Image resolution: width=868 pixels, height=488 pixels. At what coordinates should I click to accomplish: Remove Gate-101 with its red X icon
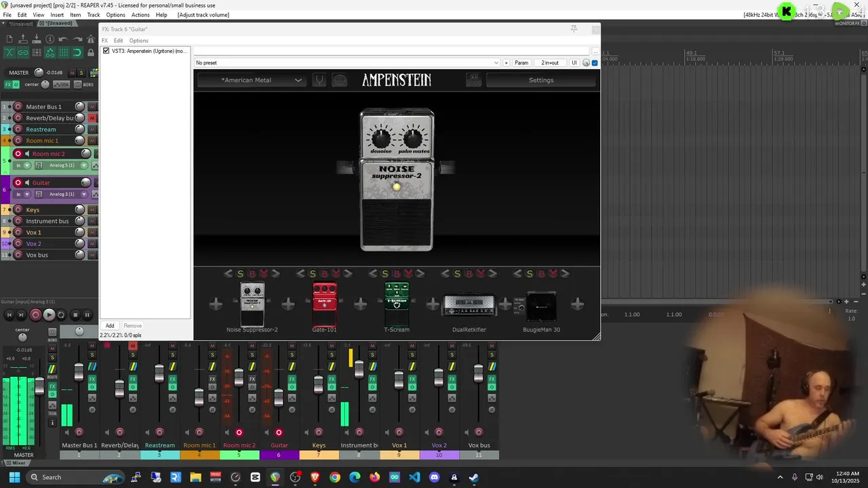coord(336,274)
